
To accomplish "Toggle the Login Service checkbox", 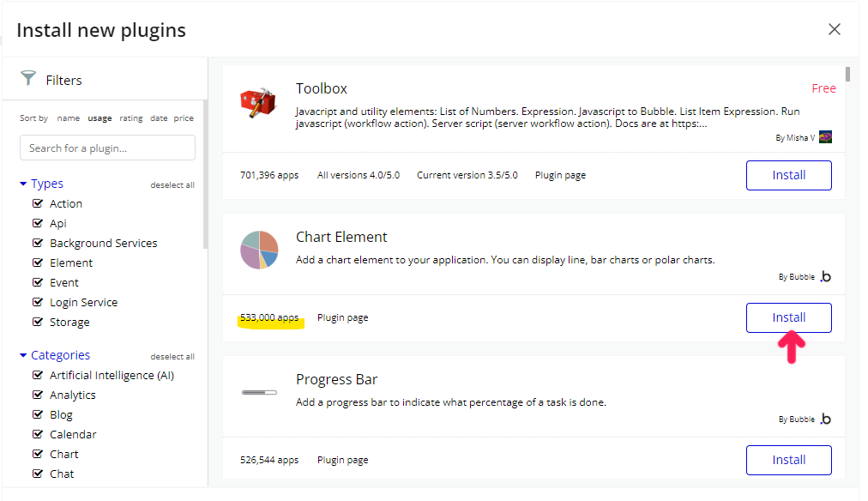I will [x=38, y=302].
